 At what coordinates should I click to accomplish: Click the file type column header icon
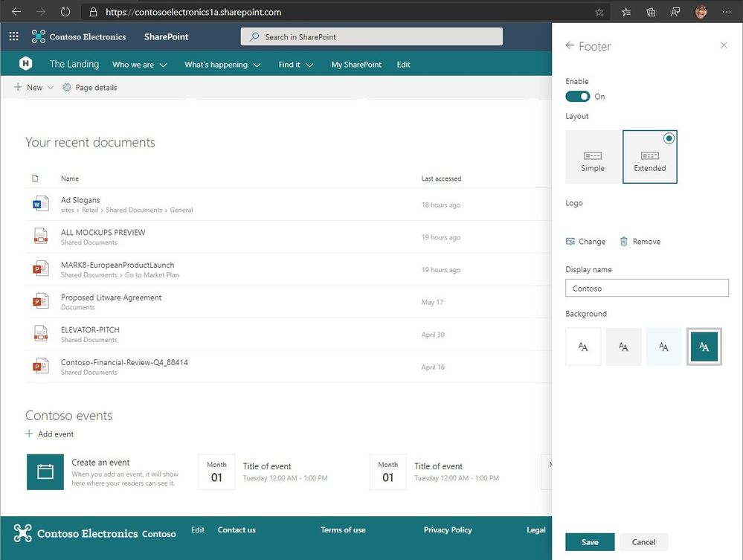coord(35,178)
